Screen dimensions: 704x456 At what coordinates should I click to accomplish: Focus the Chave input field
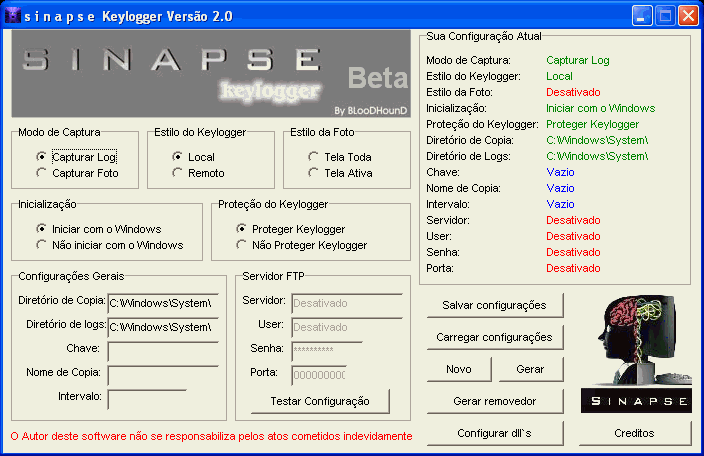pos(162,350)
